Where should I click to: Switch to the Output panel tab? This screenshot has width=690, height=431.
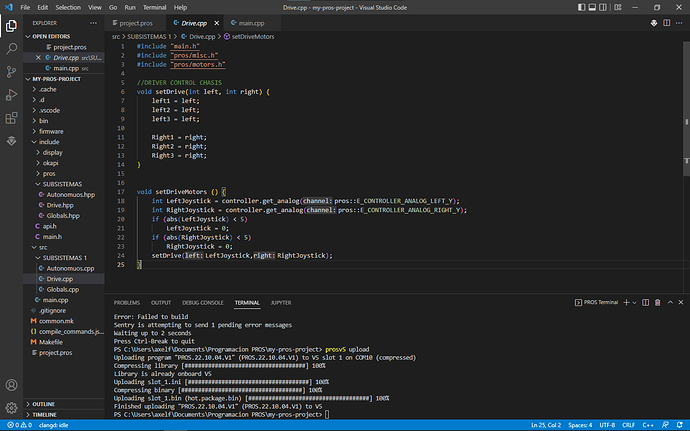point(161,303)
